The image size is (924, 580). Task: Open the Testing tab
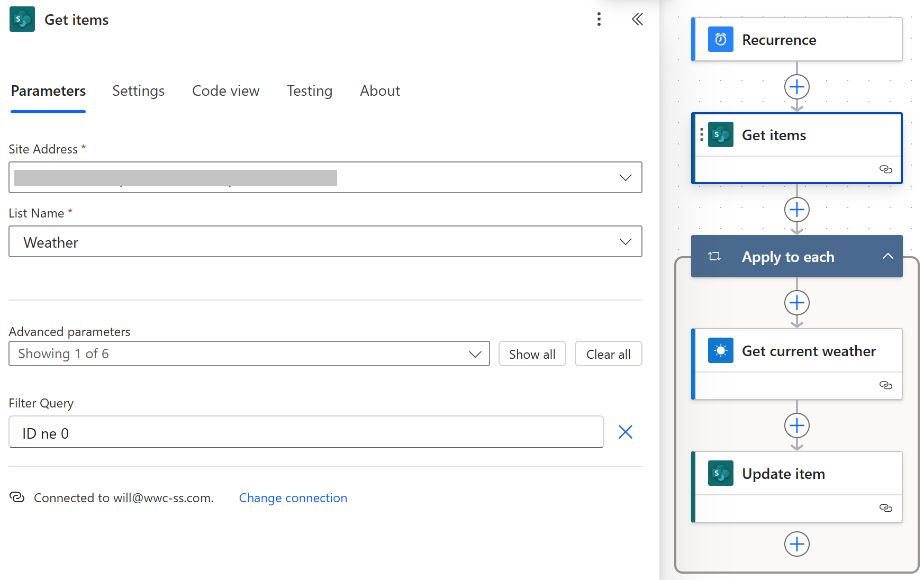(x=310, y=91)
